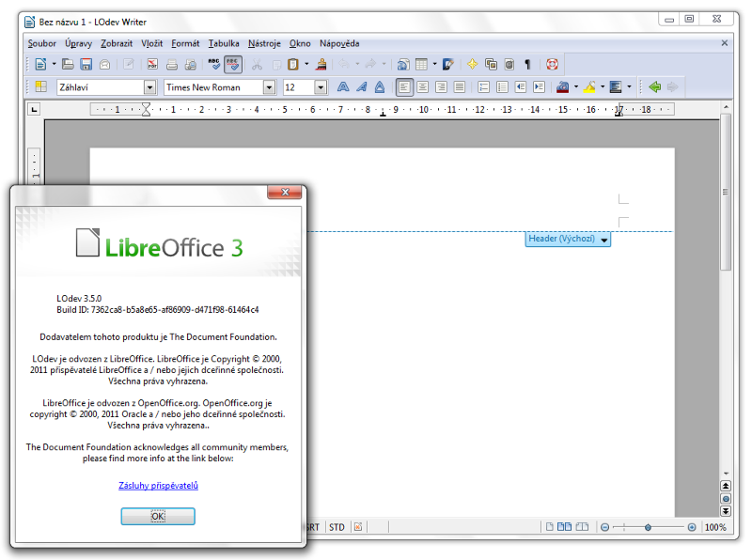
Task: Click vertical scrollbar in Writer window
Action: [726, 192]
